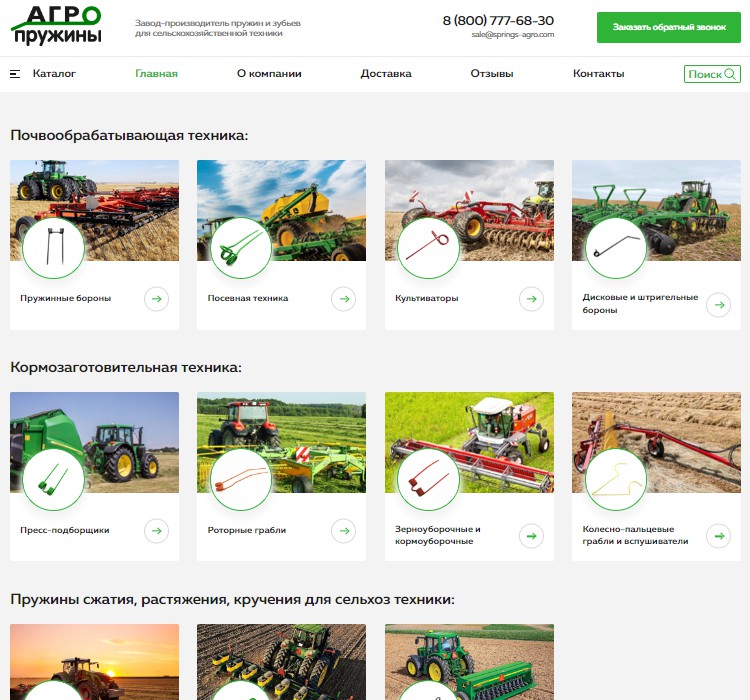Open Отзывы page
Viewport: 750px width, 700px height.
(492, 74)
